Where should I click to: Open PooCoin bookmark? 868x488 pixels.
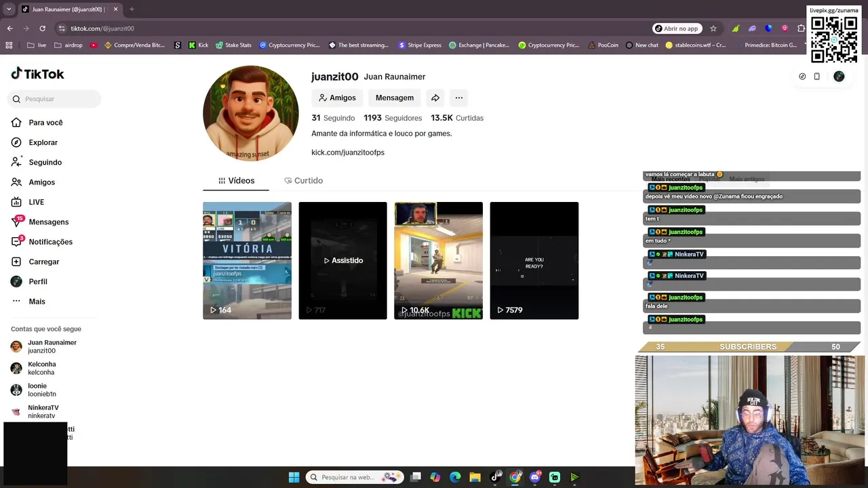click(x=603, y=45)
